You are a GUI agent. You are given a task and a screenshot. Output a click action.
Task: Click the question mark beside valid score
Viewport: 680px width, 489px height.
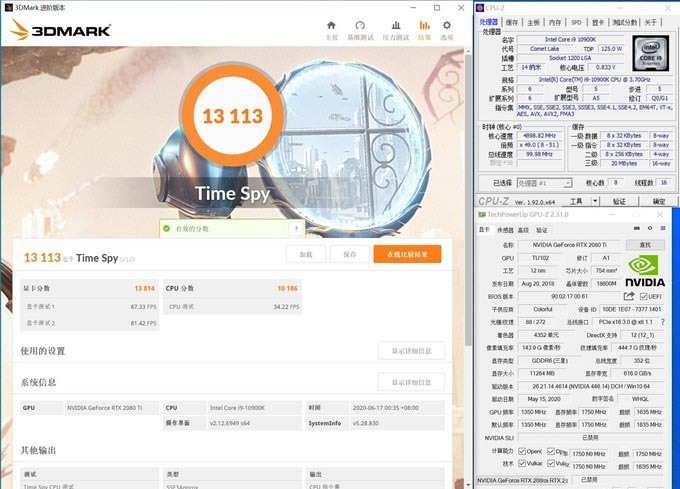[296, 228]
